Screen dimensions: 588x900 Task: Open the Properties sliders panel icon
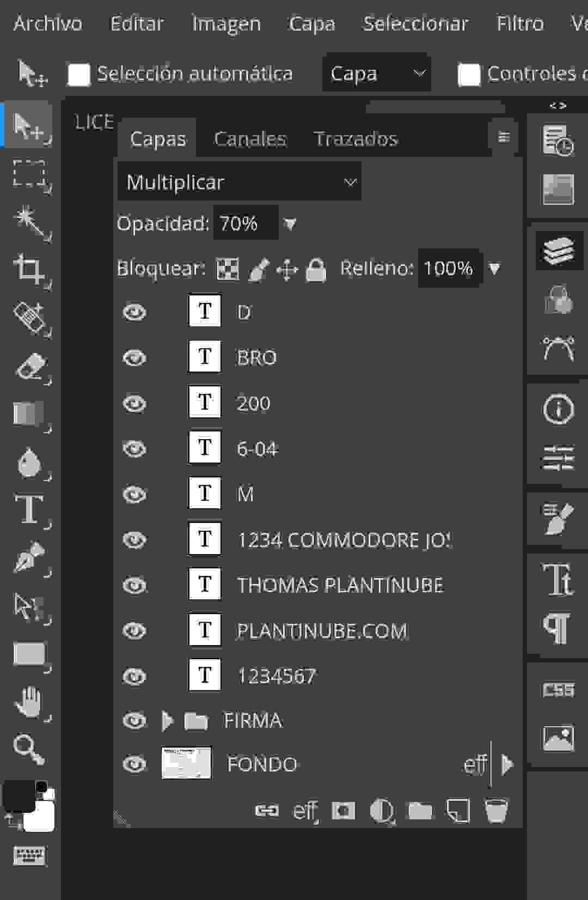(558, 458)
